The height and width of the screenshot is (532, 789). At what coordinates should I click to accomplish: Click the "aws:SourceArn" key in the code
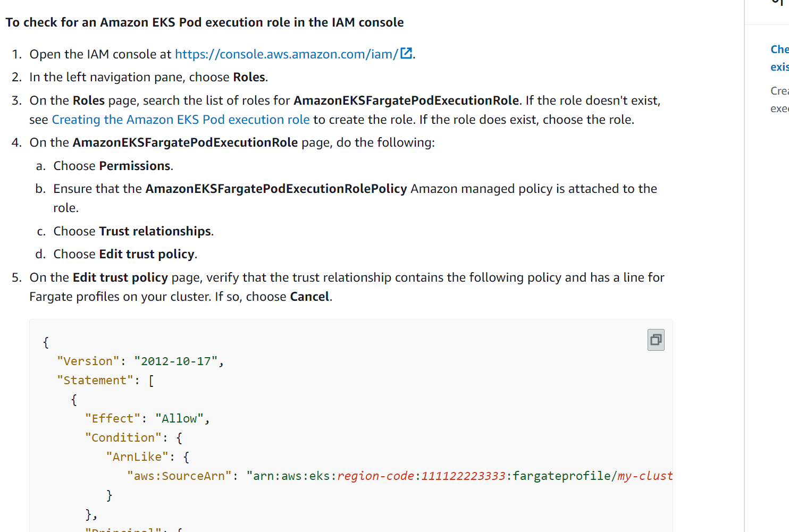(x=179, y=476)
